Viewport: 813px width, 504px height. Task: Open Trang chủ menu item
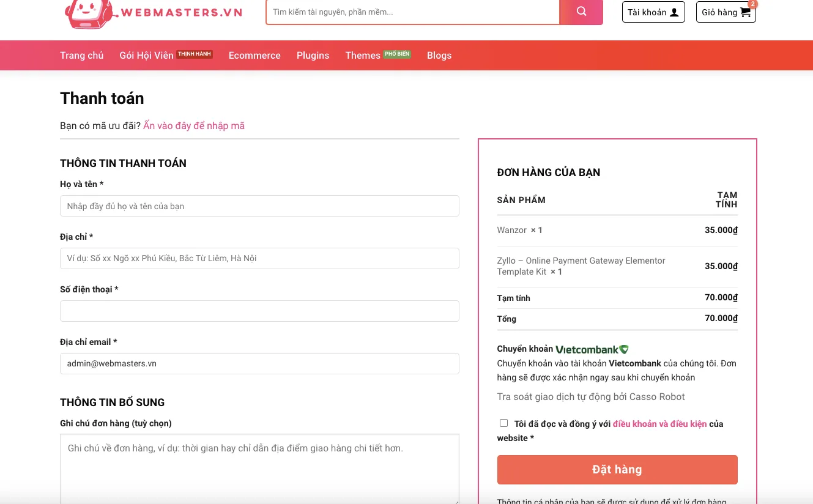[x=82, y=55]
